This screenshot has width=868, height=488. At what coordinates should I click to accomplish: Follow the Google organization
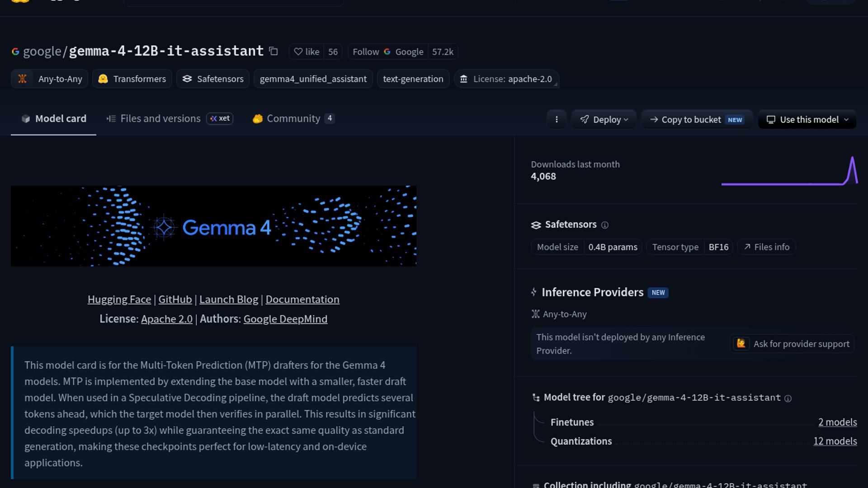pyautogui.click(x=388, y=52)
